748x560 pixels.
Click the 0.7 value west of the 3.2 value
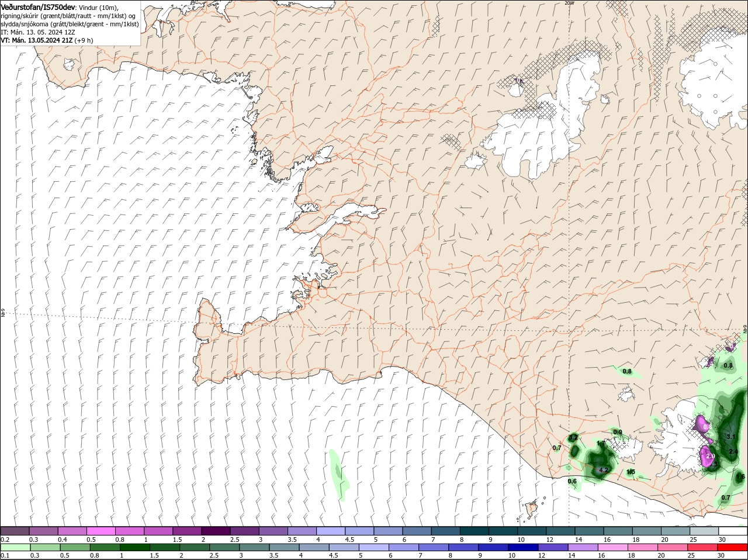[557, 448]
